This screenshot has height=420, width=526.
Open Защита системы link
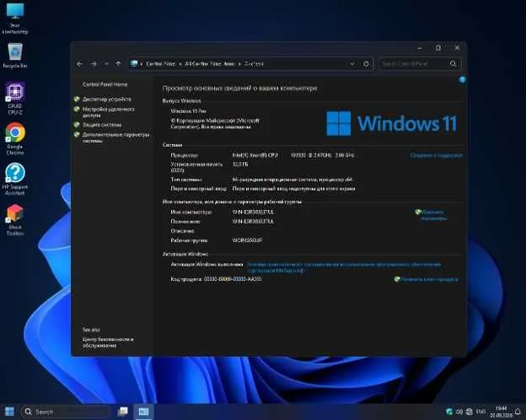[x=102, y=125]
